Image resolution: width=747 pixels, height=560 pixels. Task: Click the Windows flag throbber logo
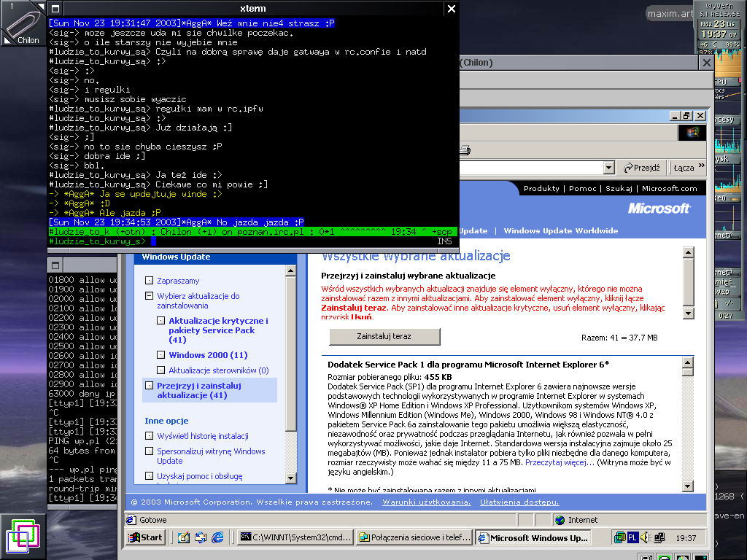692,132
